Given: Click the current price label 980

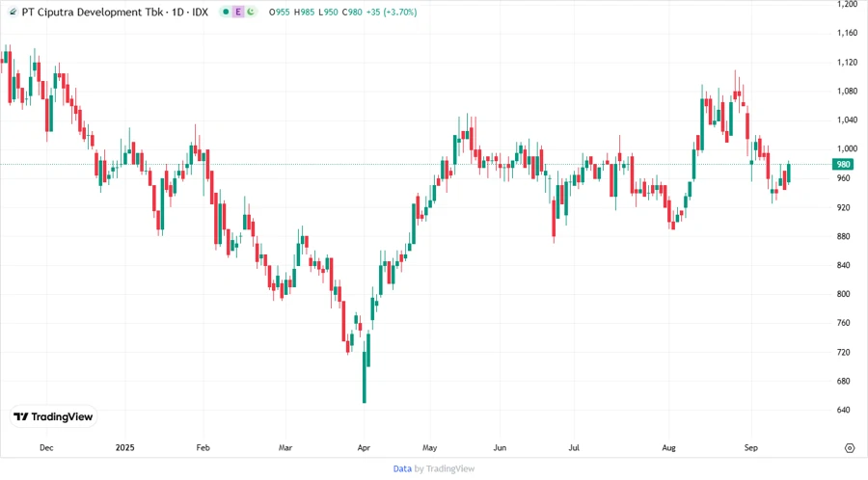Looking at the screenshot, I should pyautogui.click(x=843, y=164).
